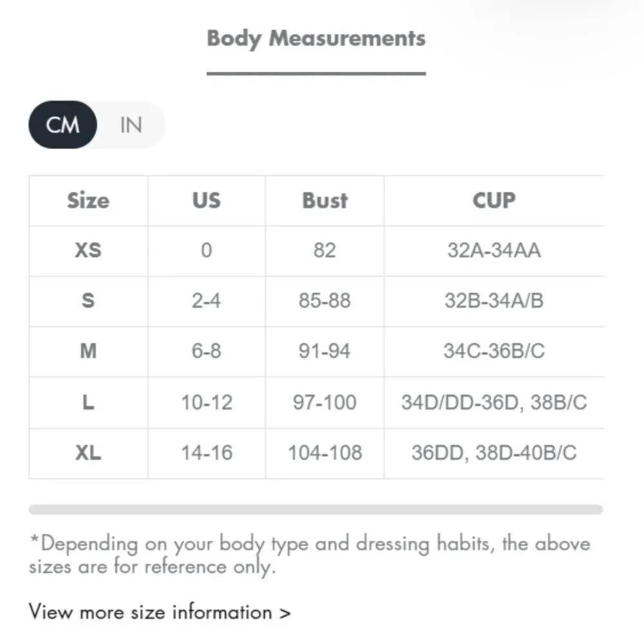Click the 32A-34AA cup cell
The height and width of the screenshot is (644, 644).
(x=494, y=250)
